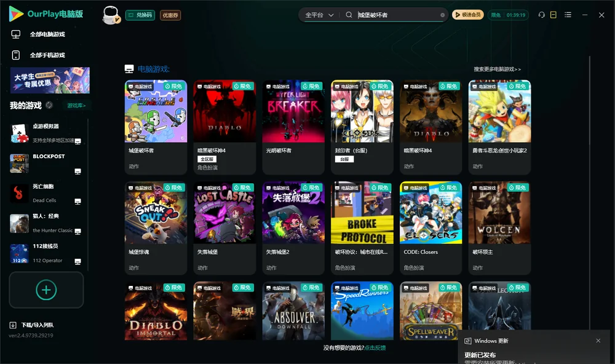
Task: Click PC icon beside the Hunter Classic
Action: coord(77,231)
